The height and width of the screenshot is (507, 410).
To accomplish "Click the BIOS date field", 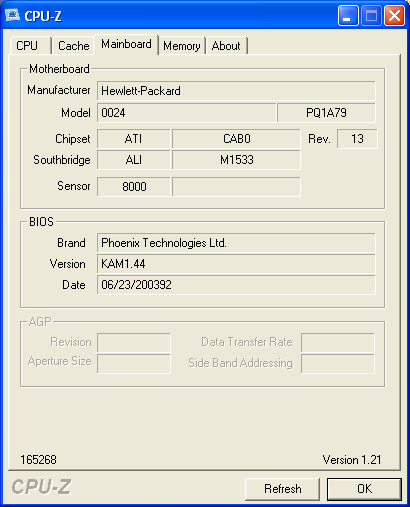I will [236, 285].
